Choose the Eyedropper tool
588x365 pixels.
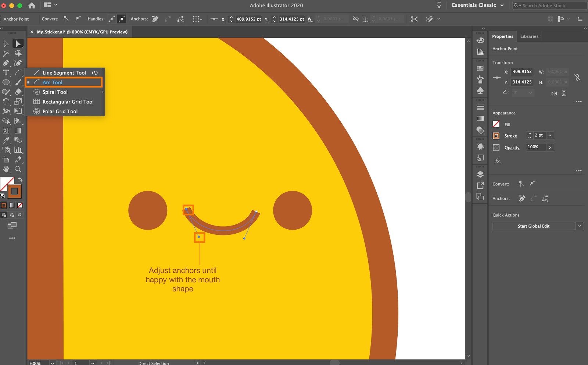(x=6, y=140)
